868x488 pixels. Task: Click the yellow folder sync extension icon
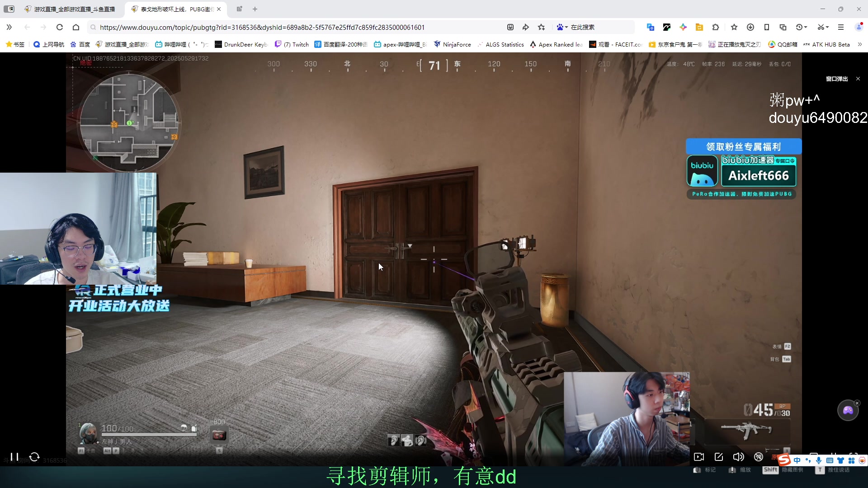pos(699,27)
